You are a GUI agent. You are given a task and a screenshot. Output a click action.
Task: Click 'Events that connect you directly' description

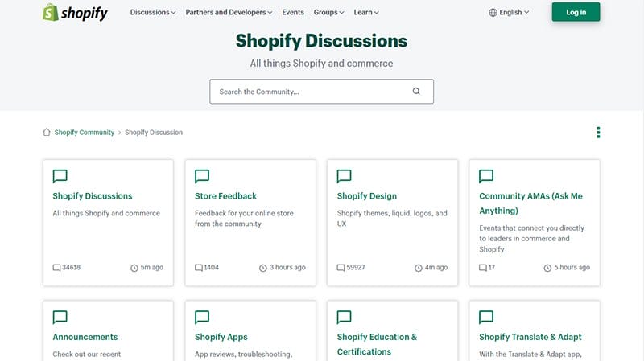[531, 238]
